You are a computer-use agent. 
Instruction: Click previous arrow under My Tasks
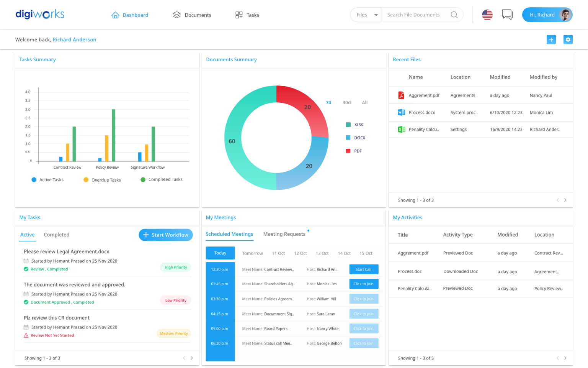[x=184, y=358]
